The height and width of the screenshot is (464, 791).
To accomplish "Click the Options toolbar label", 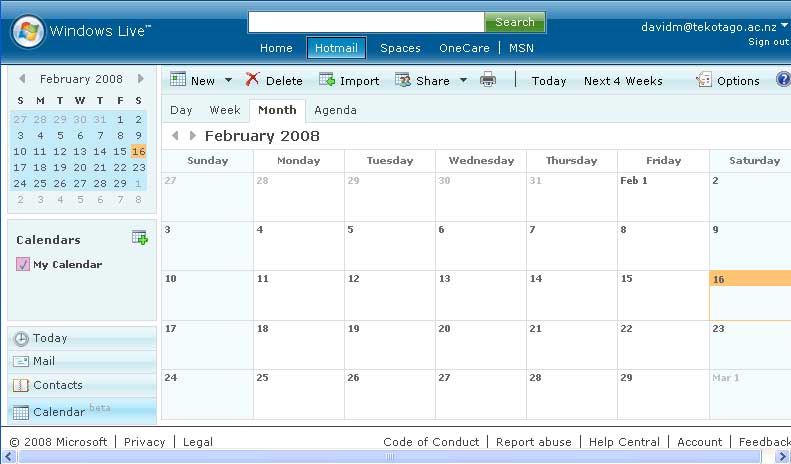I will (x=738, y=81).
